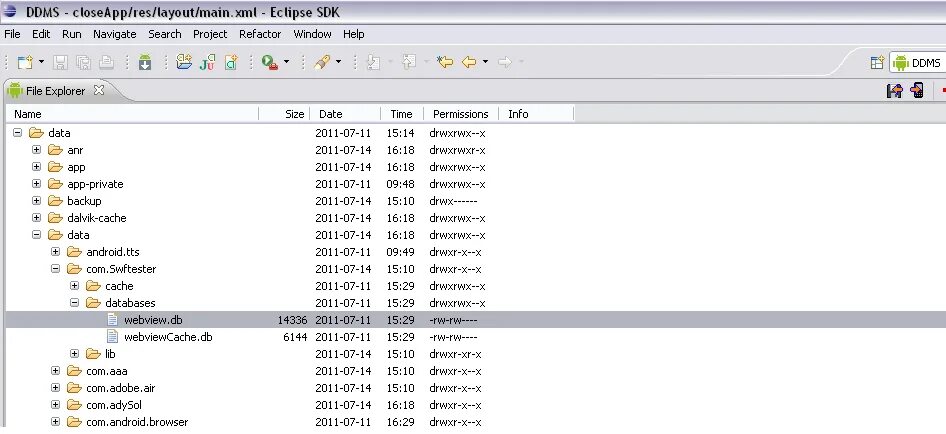Screen dimensions: 946x434
Task: Click the Print toolbar icon
Action: tap(106, 62)
